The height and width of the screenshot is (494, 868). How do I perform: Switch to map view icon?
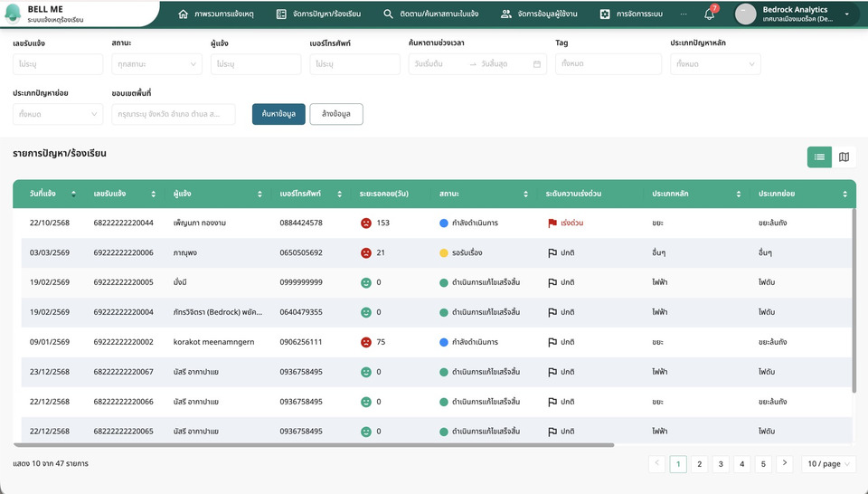coord(844,157)
